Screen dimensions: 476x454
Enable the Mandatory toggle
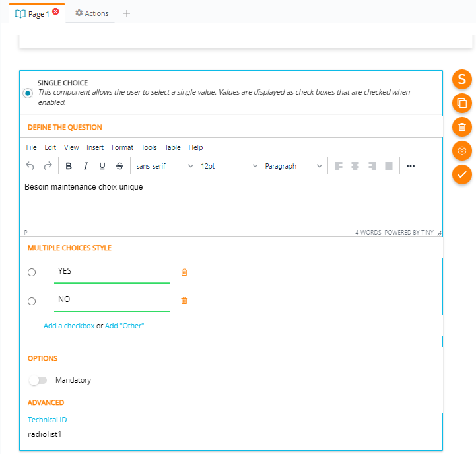click(38, 381)
